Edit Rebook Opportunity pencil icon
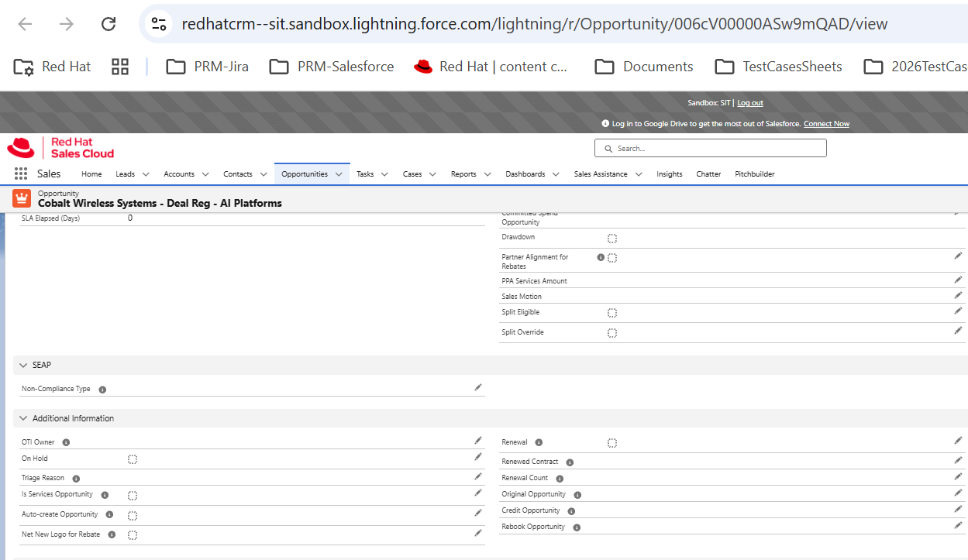This screenshot has height=560, width=968. click(x=958, y=525)
